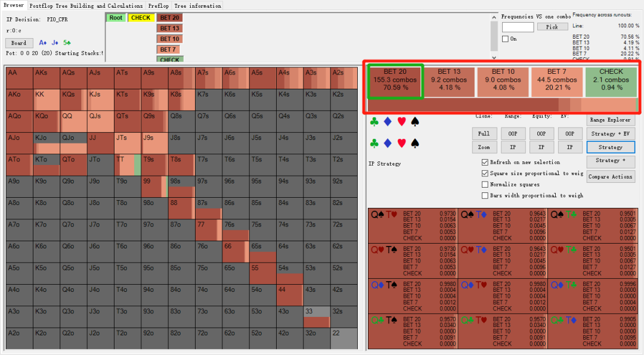Image resolution: width=644 pixels, height=355 pixels.
Task: Click the A2s cell in hand matrix
Action: click(344, 78)
